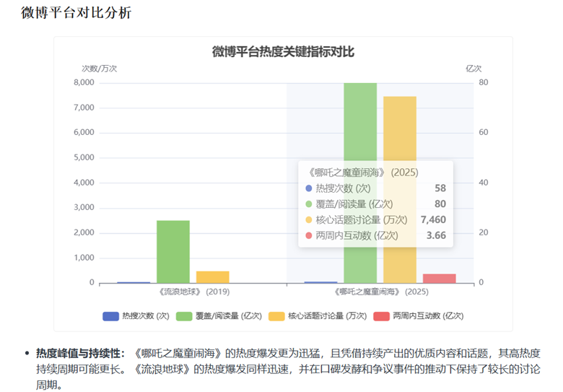
Task: Click the left axis value 8,000
Action: [x=84, y=82]
